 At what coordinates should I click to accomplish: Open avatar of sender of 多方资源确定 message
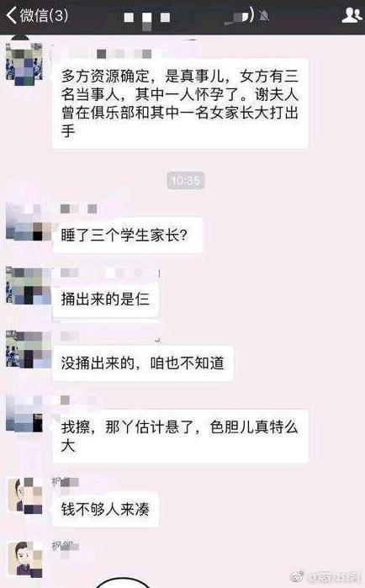coord(24,64)
